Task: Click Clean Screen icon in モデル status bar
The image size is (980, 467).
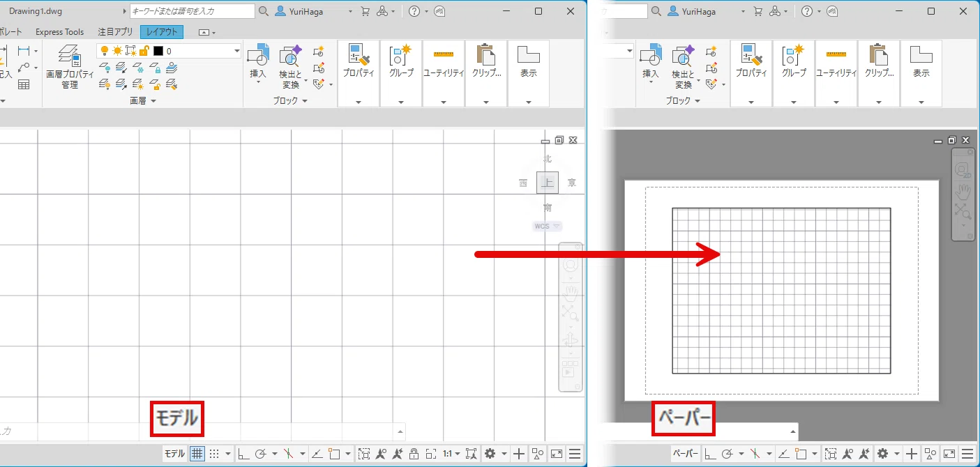Action: pyautogui.click(x=557, y=454)
